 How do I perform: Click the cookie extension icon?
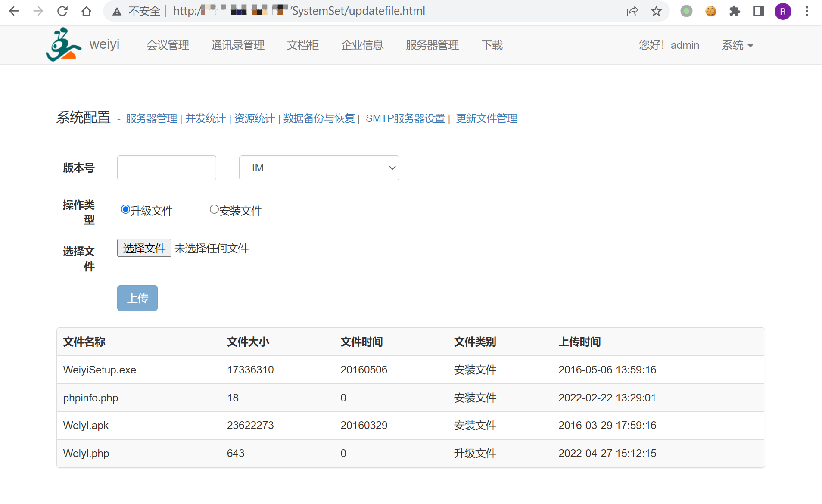[x=710, y=11]
